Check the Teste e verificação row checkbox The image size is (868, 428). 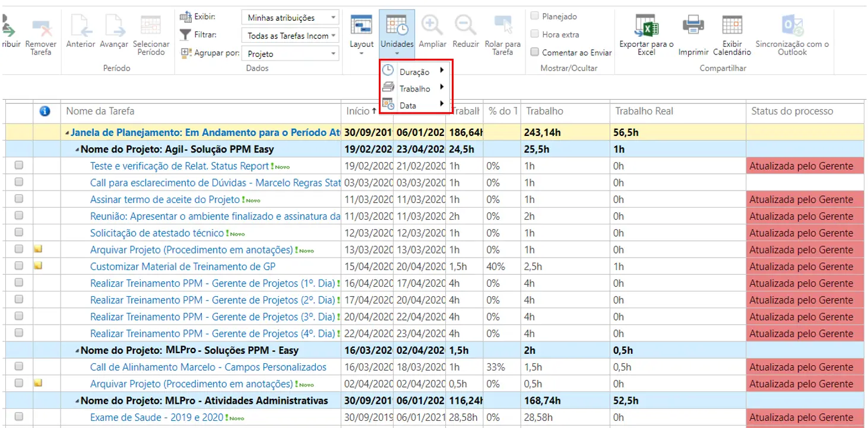[x=19, y=166]
